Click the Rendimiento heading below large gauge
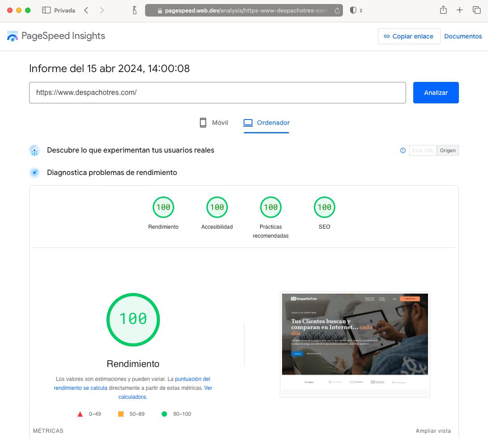This screenshot has width=488, height=448. tap(133, 364)
